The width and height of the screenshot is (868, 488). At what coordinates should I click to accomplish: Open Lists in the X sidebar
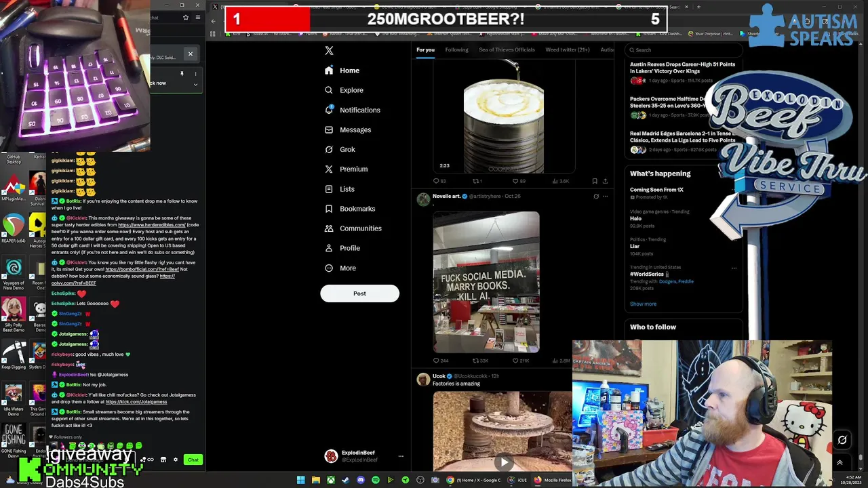tap(339, 189)
